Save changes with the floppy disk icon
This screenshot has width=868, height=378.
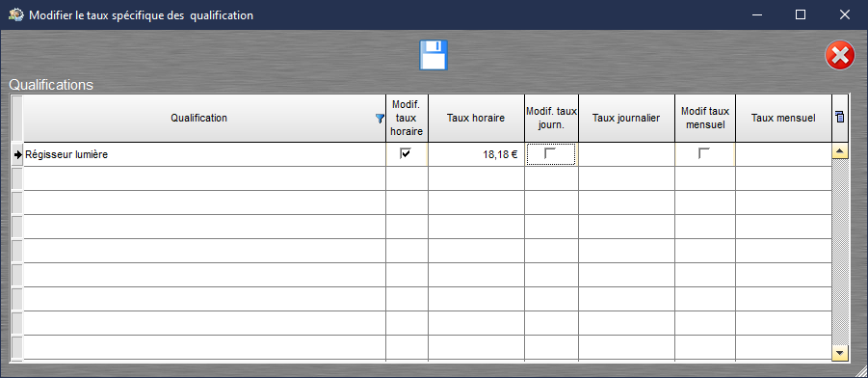[x=434, y=55]
